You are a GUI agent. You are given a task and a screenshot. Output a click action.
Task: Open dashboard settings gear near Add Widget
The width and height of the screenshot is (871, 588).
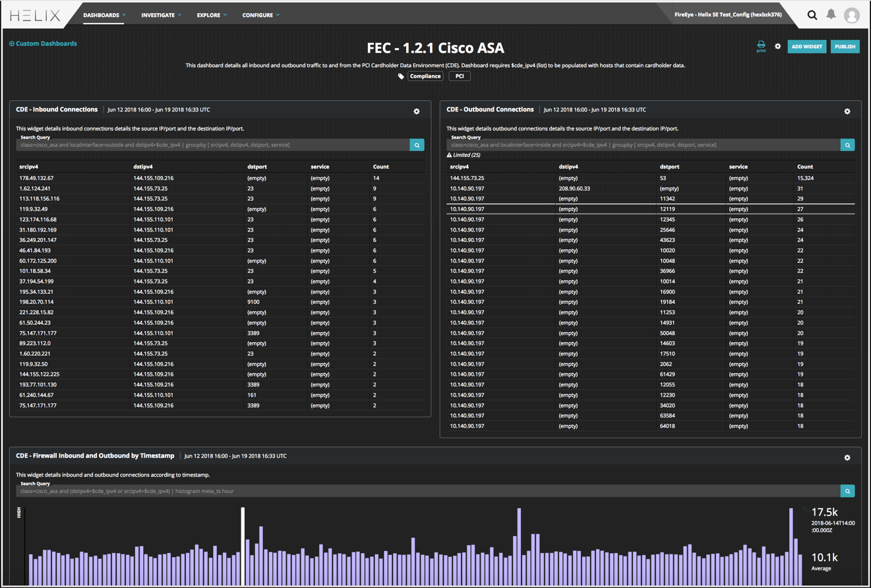click(x=778, y=47)
